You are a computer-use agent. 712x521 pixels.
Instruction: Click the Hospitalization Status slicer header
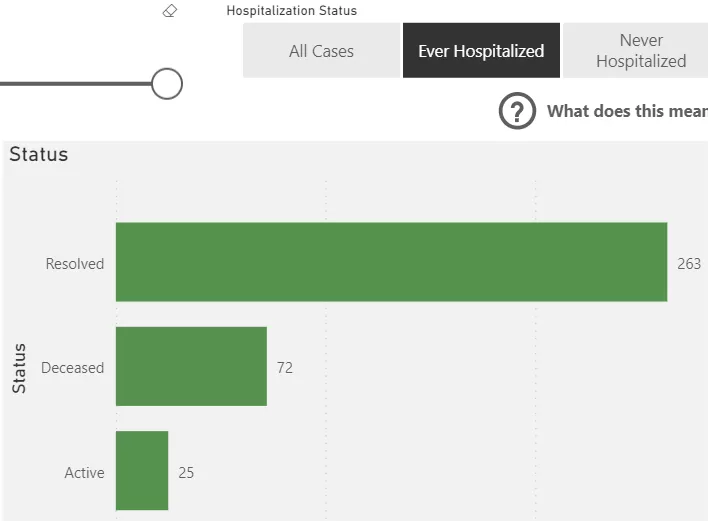click(x=292, y=10)
